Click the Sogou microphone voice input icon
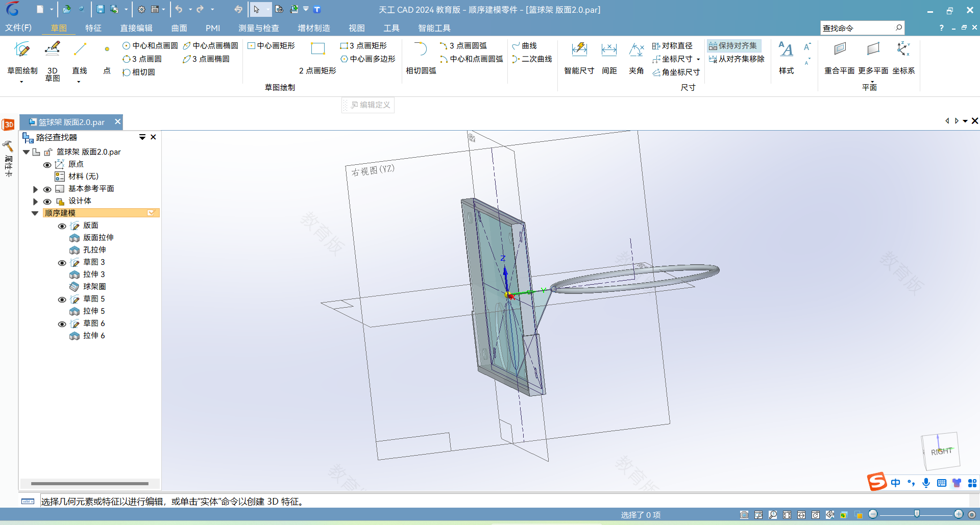 click(926, 483)
